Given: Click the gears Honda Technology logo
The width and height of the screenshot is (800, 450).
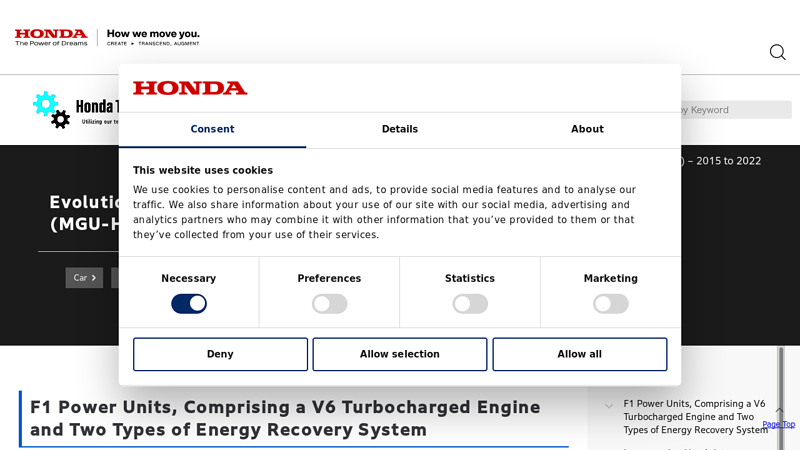Looking at the screenshot, I should pos(76,110).
